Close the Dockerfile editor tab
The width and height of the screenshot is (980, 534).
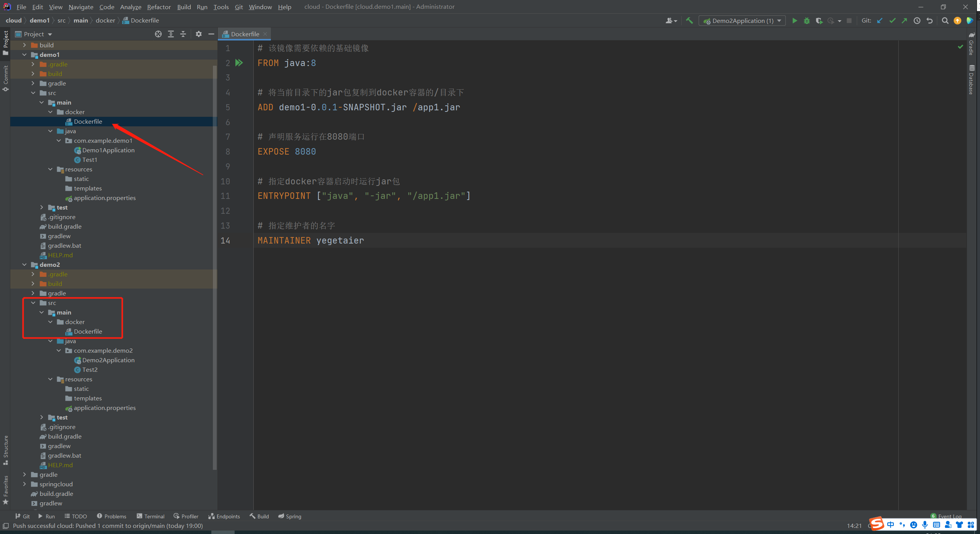pos(265,34)
